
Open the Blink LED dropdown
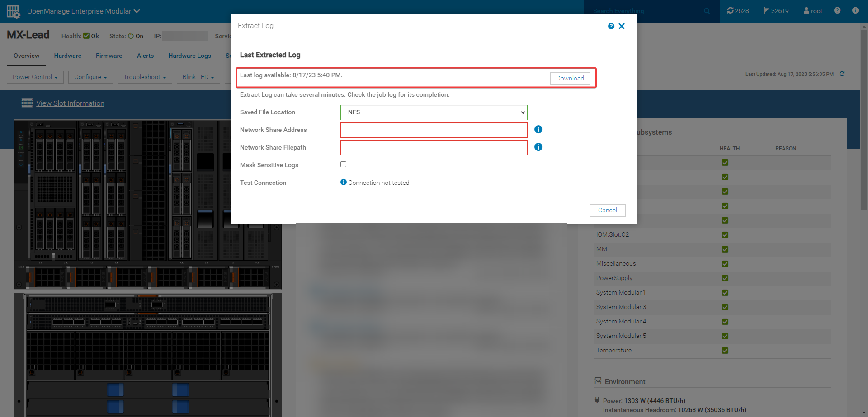click(x=198, y=77)
